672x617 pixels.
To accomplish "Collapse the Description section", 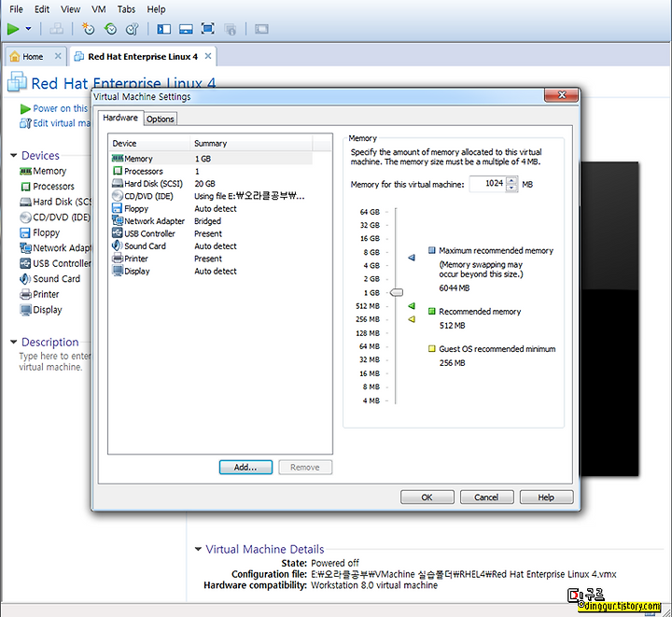I will 14,342.
